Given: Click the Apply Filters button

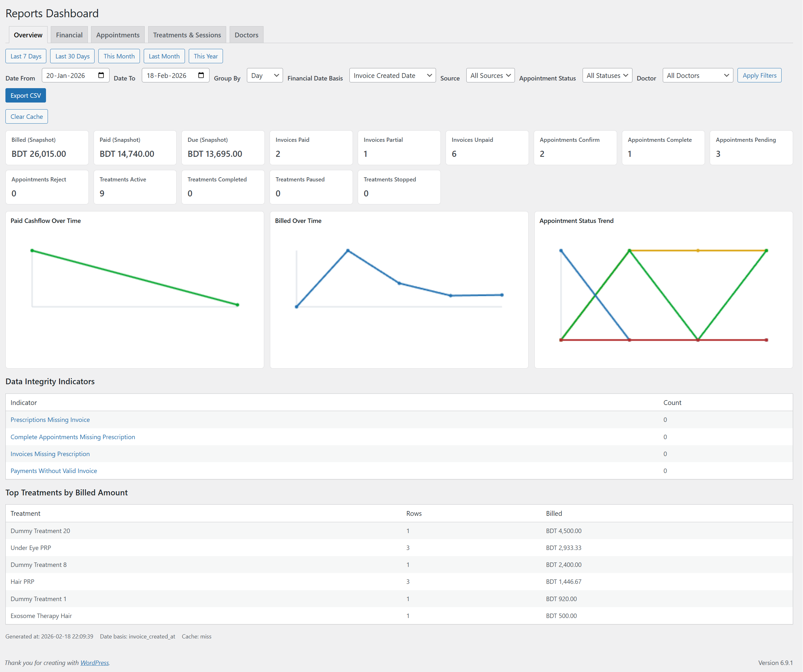Looking at the screenshot, I should tap(759, 75).
